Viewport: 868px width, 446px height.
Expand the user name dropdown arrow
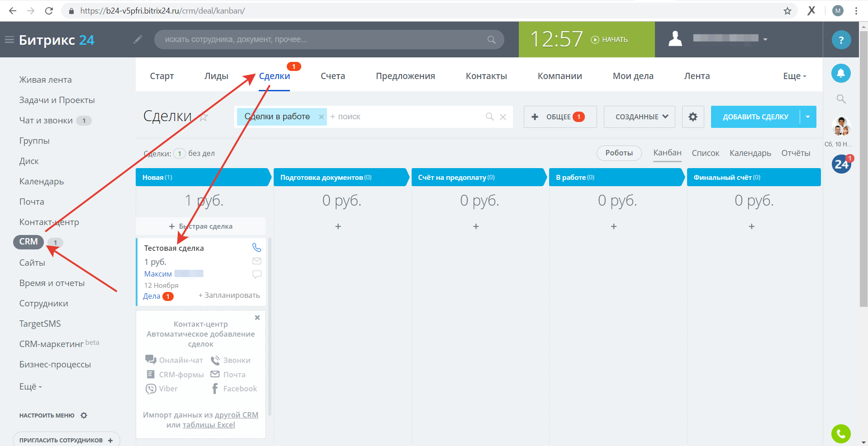pos(765,39)
